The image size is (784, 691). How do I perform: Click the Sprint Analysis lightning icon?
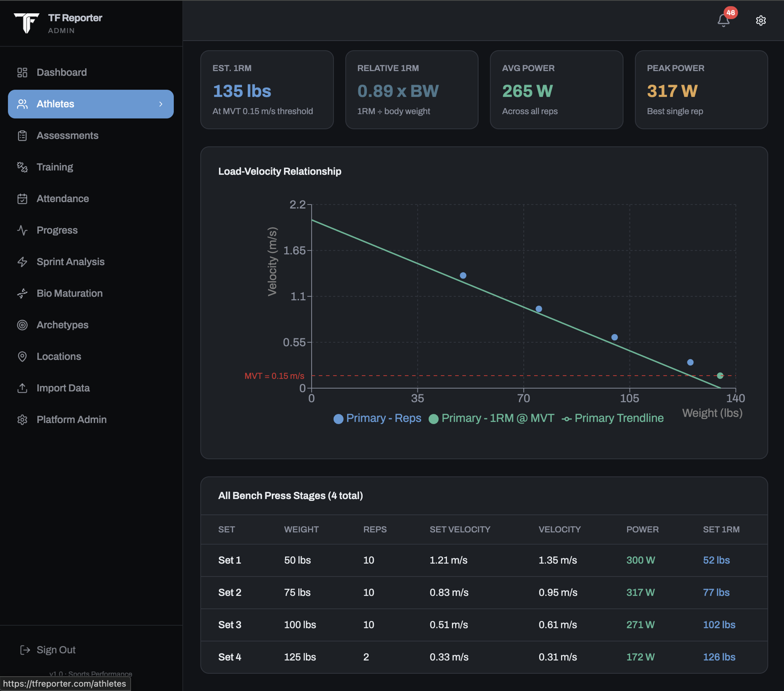[22, 262]
